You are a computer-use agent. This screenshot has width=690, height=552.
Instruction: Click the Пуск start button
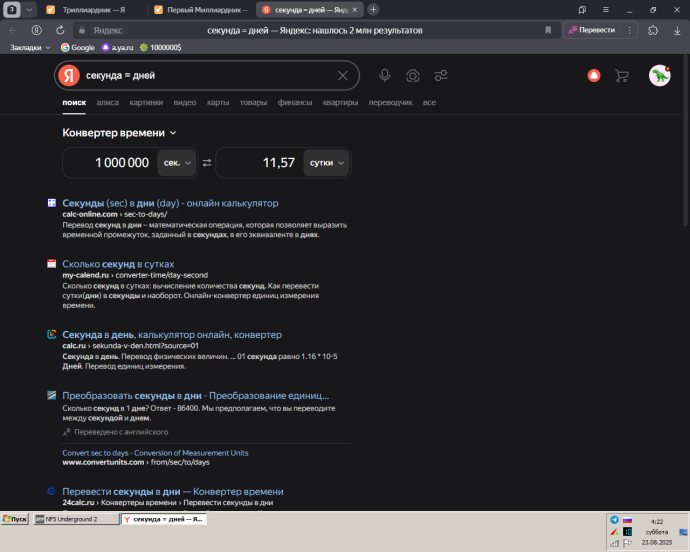15,519
